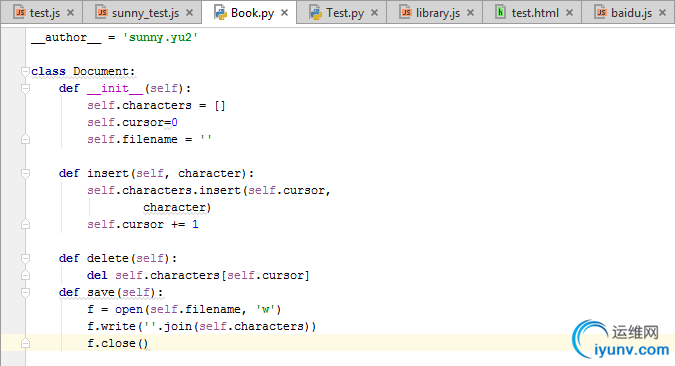Close the sunny_test.js tab
This screenshot has width=675, height=366.
tap(189, 13)
